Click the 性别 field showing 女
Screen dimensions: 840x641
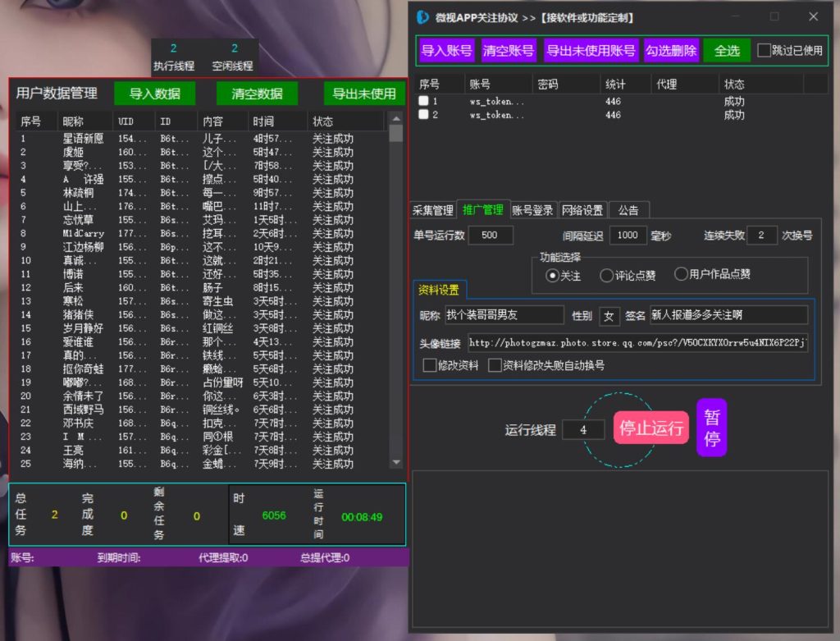(x=609, y=316)
